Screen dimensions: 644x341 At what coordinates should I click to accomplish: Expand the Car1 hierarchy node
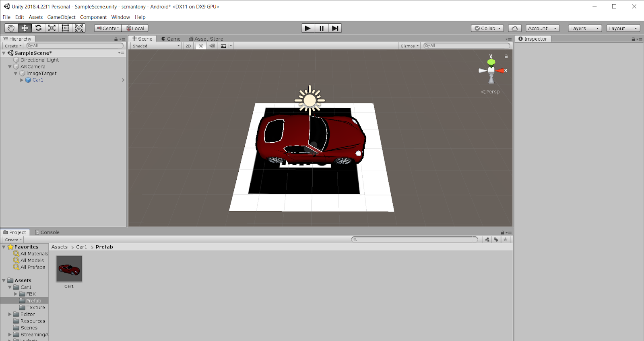coord(22,80)
